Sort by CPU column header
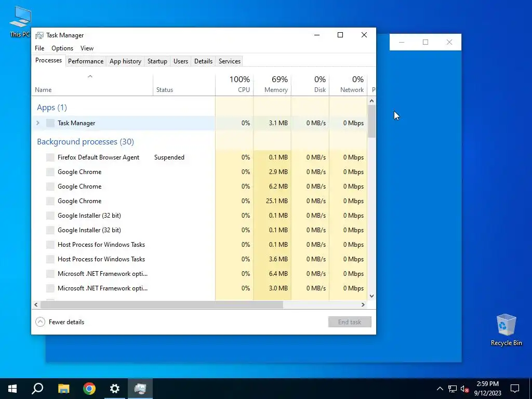This screenshot has height=399, width=532. (x=234, y=85)
